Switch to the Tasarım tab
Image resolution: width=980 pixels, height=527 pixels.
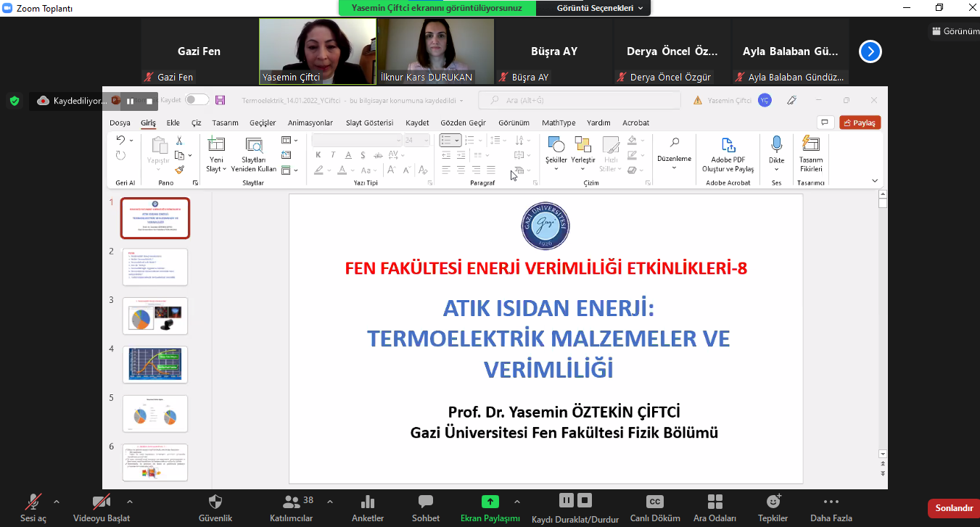click(x=225, y=123)
